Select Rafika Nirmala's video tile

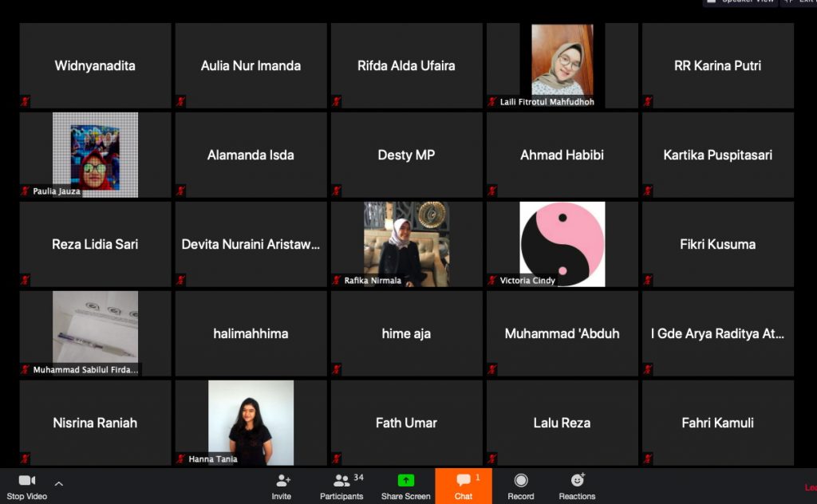(406, 242)
